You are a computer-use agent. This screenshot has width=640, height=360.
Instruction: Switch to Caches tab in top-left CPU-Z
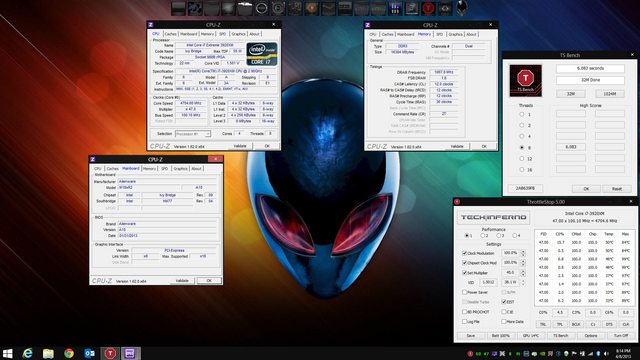pyautogui.click(x=171, y=34)
